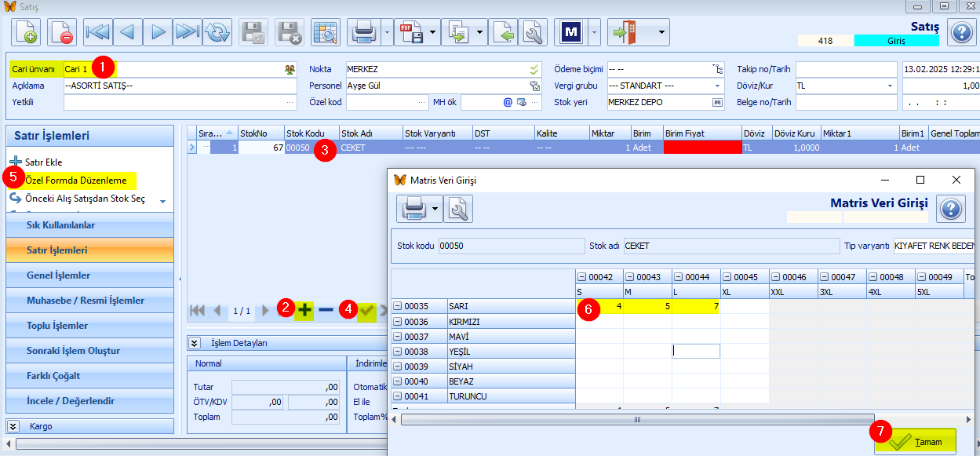980x456 pixels.
Task: Collapse the 00035 SARI row toggle
Action: point(397,306)
